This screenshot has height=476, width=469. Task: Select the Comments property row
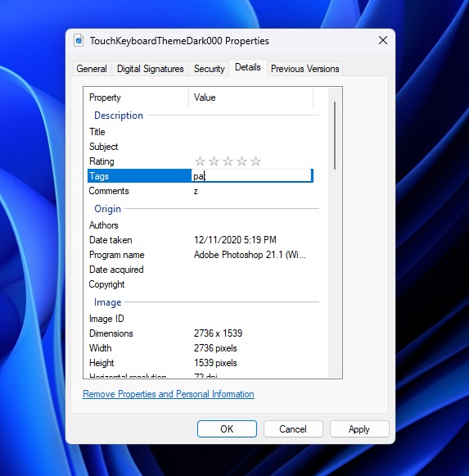tap(201, 191)
